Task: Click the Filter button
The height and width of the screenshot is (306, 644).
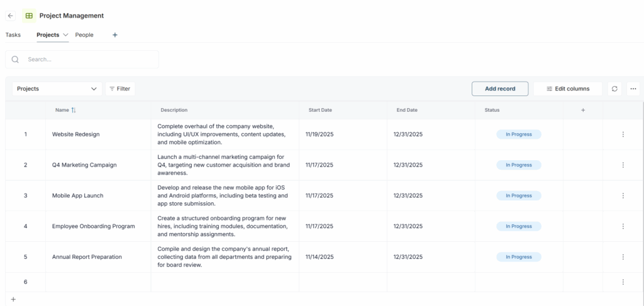Action: tap(119, 89)
